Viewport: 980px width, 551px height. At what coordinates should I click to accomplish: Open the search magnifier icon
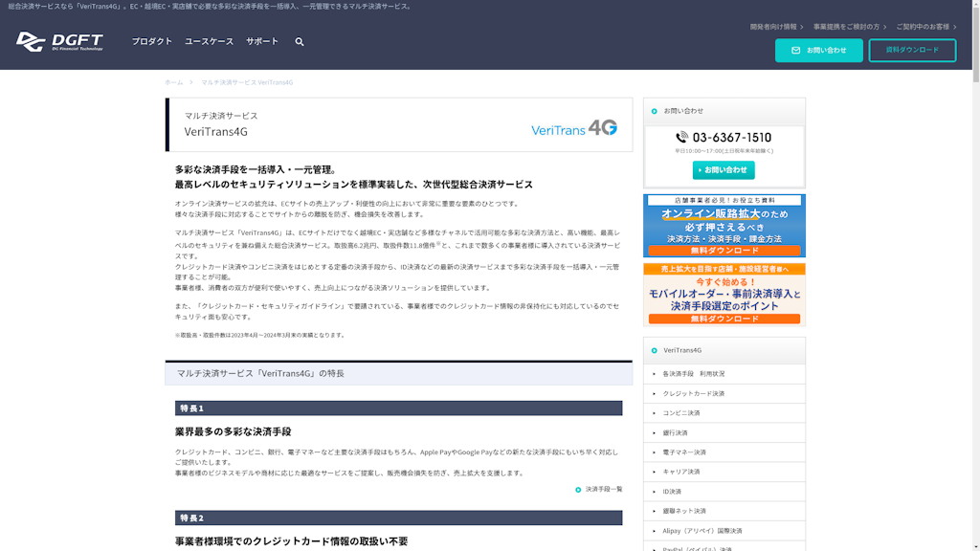click(300, 42)
